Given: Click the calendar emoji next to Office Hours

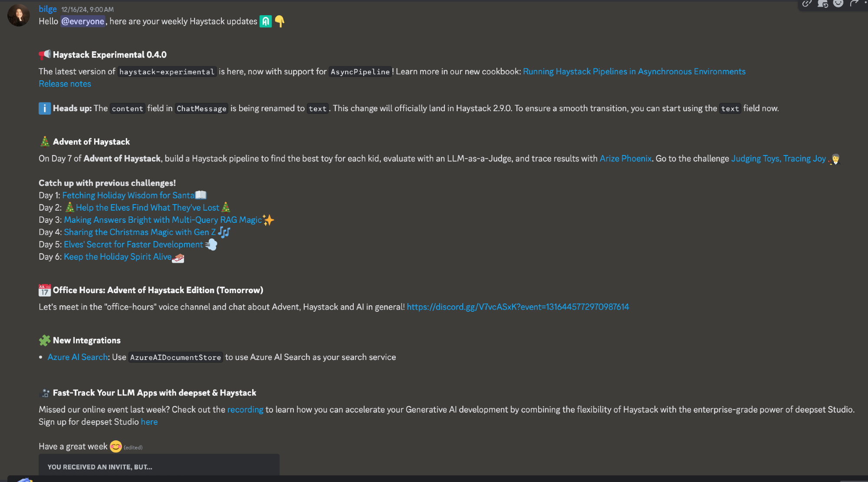Looking at the screenshot, I should (45, 291).
